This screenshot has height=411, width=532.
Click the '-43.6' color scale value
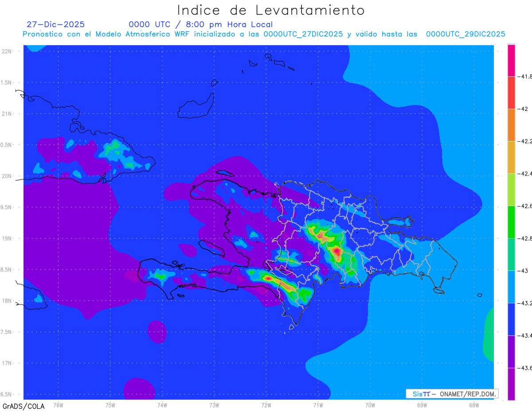(x=526, y=368)
